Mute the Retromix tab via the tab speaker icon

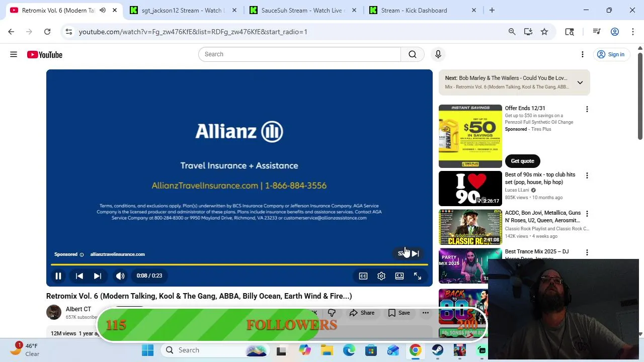point(103,10)
